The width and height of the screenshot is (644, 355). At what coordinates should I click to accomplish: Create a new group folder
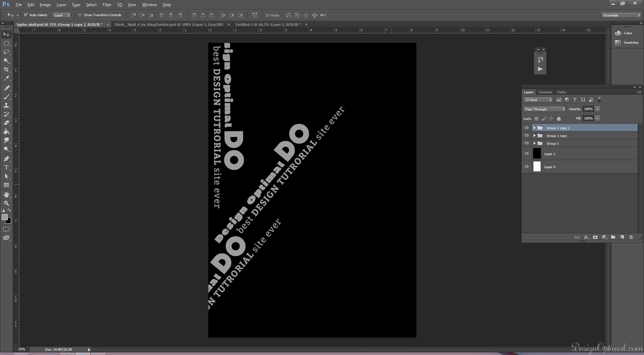click(x=613, y=237)
